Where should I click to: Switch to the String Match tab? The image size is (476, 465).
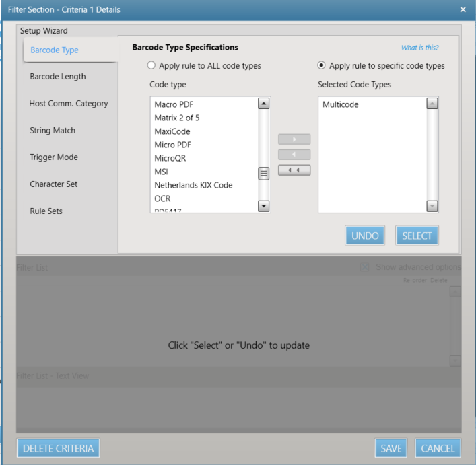53,131
